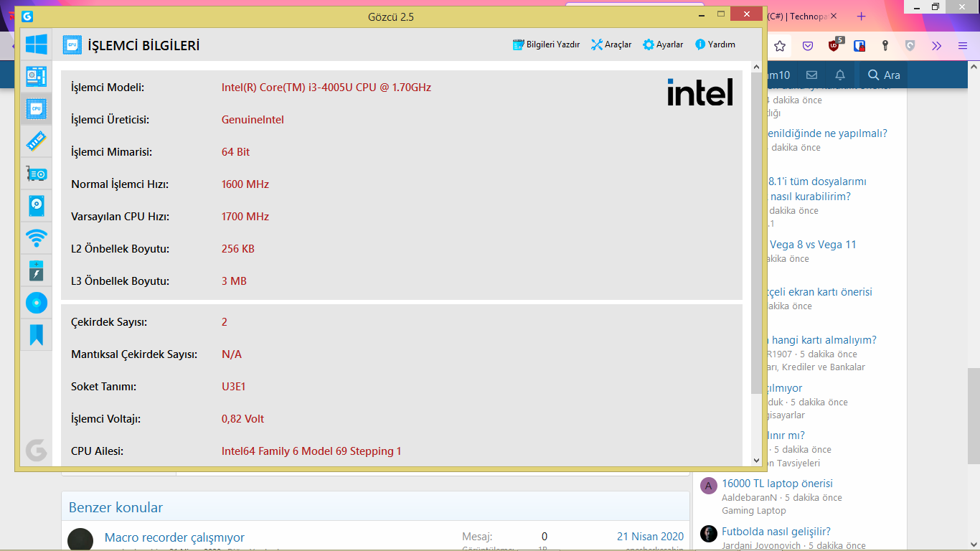This screenshot has height=551, width=980.
Task: Click the Gözcü vertical scrollbar thumb
Action: point(756,232)
